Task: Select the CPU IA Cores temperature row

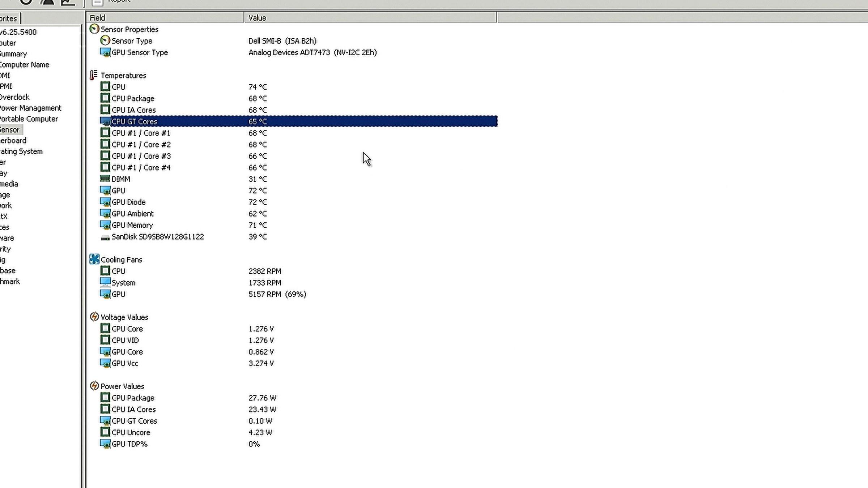Action: [x=298, y=110]
